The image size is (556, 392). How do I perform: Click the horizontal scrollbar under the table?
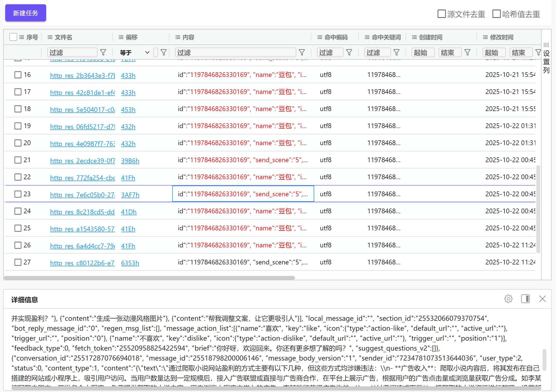click(x=149, y=278)
